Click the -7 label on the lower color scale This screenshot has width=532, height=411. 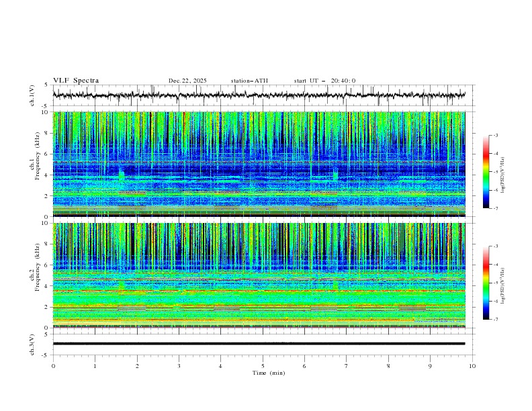click(x=495, y=320)
